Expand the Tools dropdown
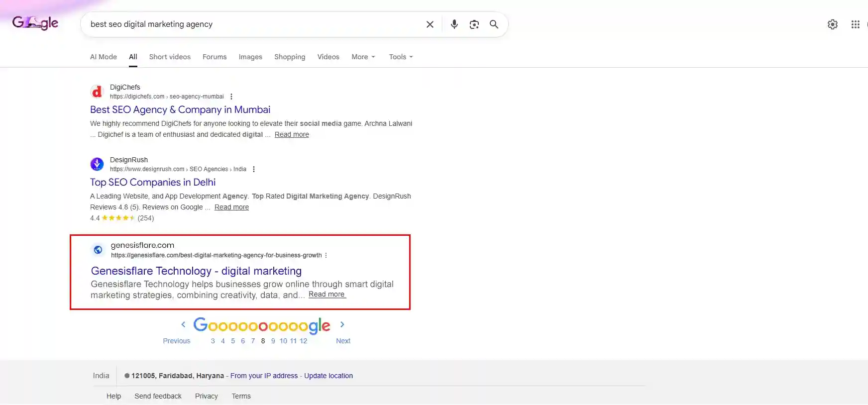The width and height of the screenshot is (868, 405). pos(401,57)
